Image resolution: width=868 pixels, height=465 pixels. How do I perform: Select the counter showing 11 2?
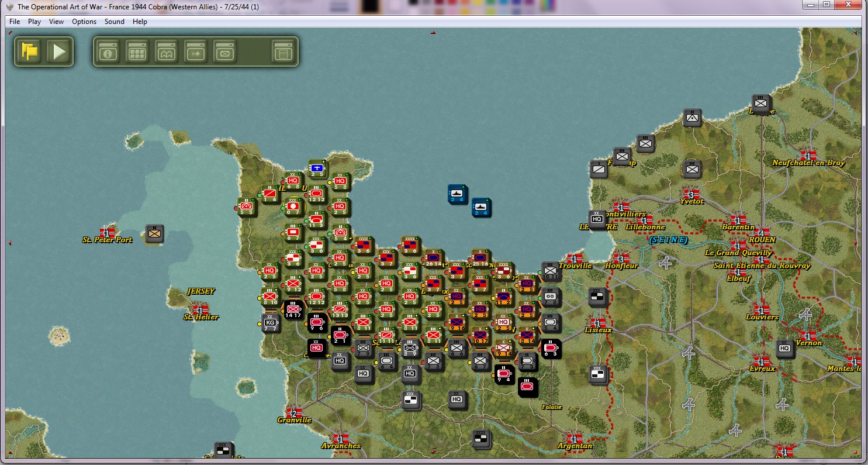(504, 297)
